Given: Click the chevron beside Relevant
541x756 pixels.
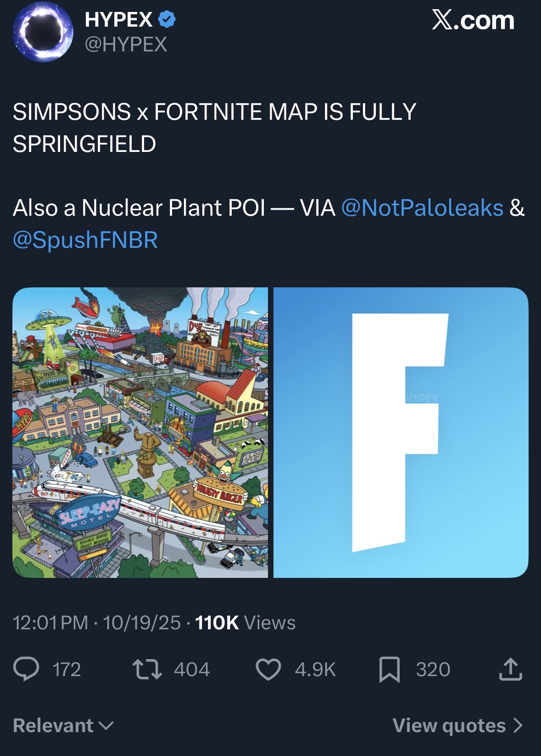Looking at the screenshot, I should coord(106,726).
